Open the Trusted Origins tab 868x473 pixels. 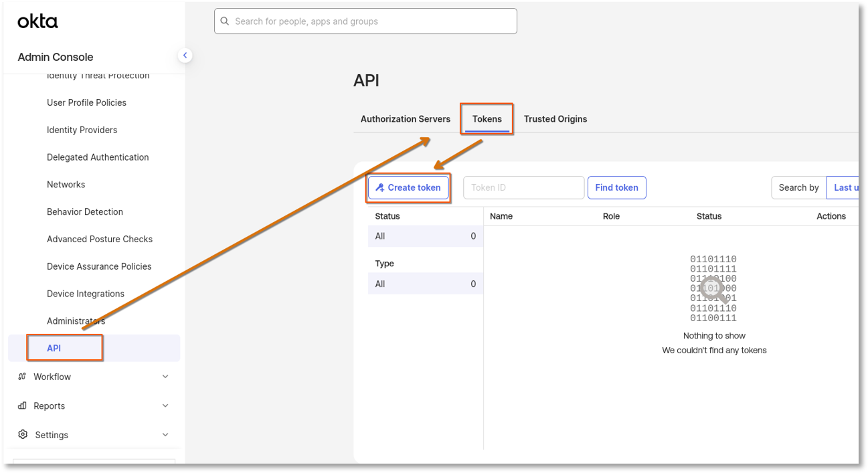pyautogui.click(x=555, y=119)
